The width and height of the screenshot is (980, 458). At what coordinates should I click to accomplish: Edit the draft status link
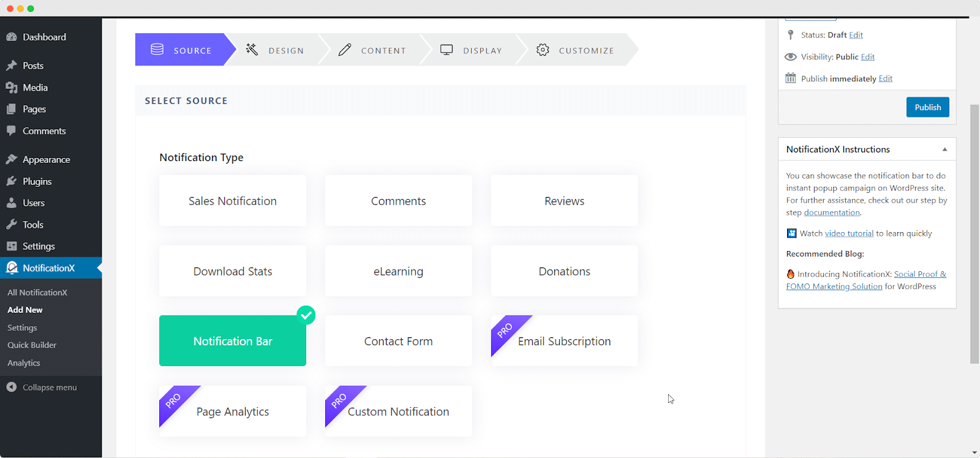coord(856,35)
